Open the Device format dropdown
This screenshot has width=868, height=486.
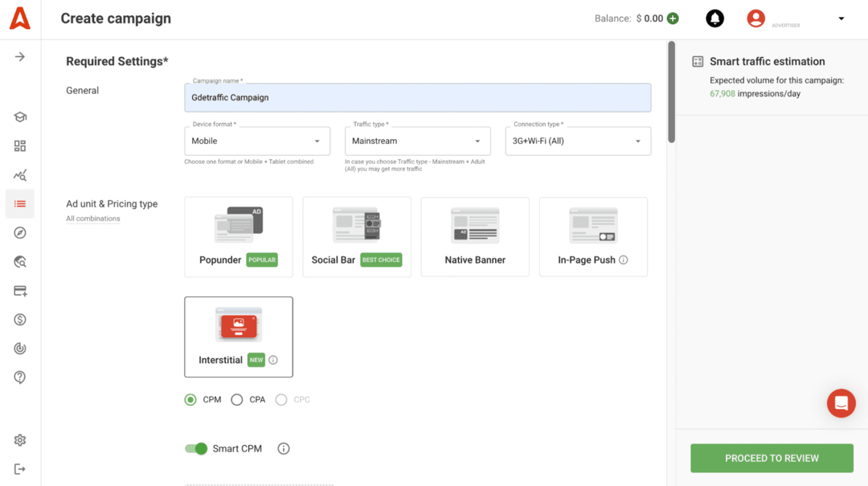256,141
